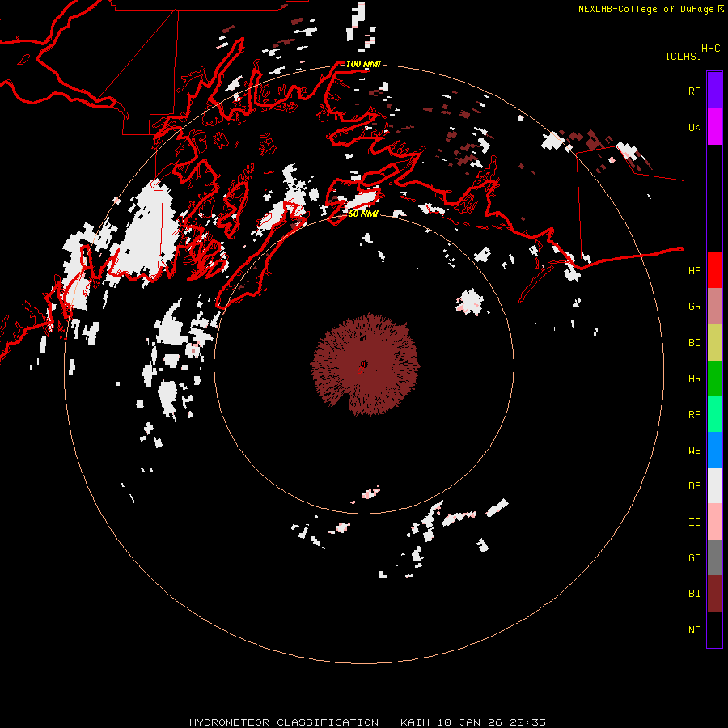Screen dimensions: 728x728
Task: Click the 100 NMI range ring label
Action: coord(363,64)
